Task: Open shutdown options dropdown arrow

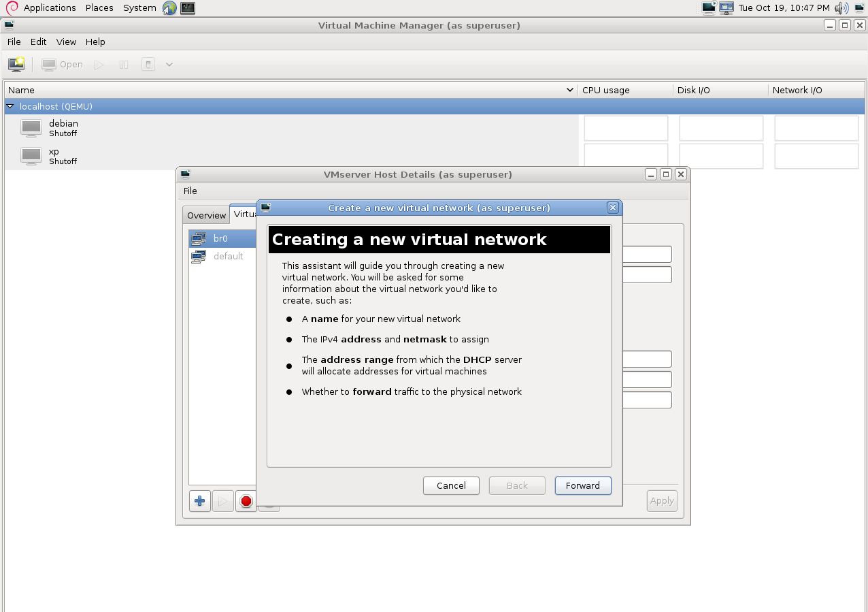Action: click(169, 65)
